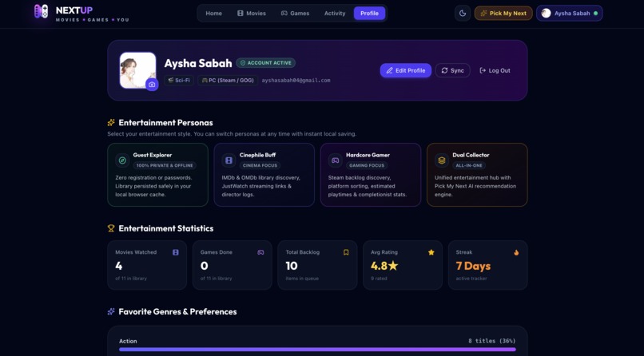Click the profile avatar photo
Image resolution: width=644 pixels, height=356 pixels.
[x=137, y=70]
